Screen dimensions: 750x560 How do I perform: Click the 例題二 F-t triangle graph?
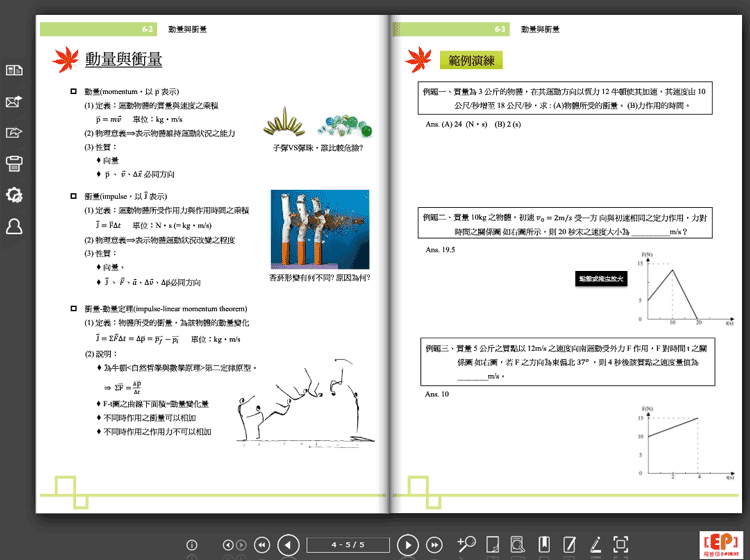point(685,289)
